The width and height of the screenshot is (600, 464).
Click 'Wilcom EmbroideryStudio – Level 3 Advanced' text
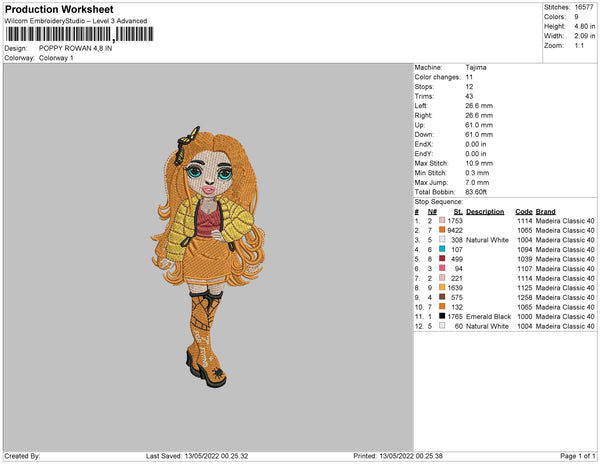76,21
